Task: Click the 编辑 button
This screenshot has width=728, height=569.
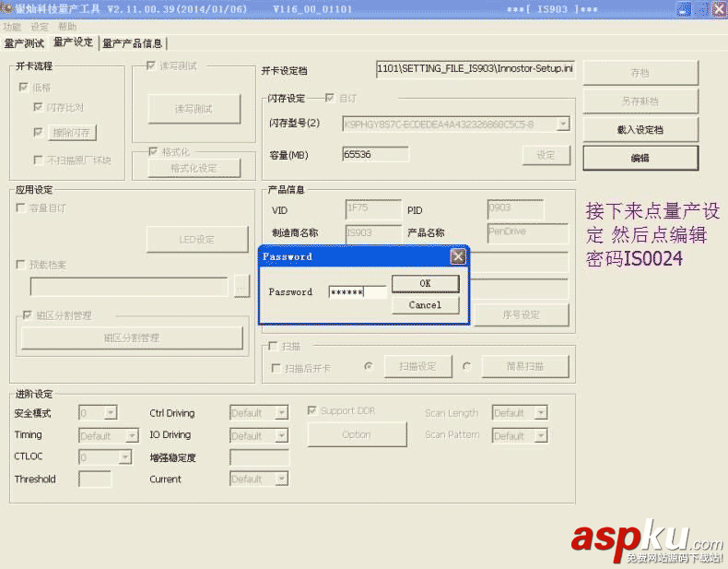Action: click(640, 159)
